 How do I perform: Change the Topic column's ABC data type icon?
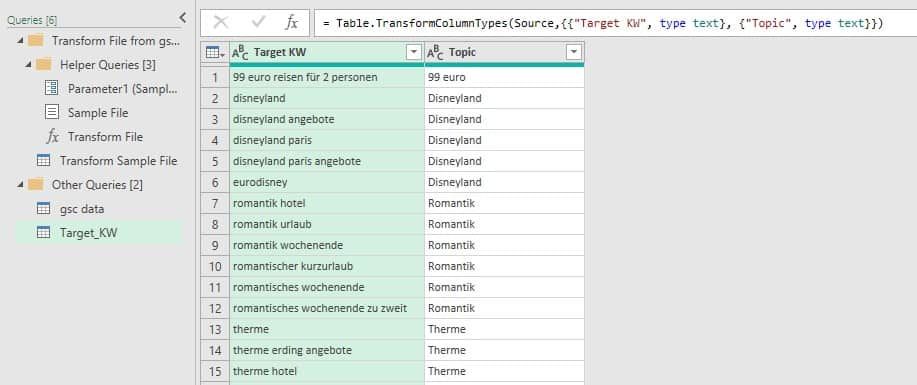[x=435, y=53]
